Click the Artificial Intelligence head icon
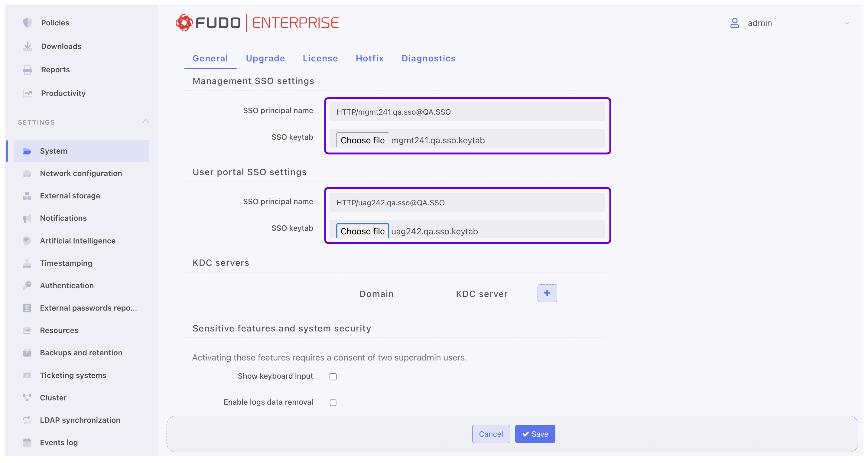 [27, 241]
